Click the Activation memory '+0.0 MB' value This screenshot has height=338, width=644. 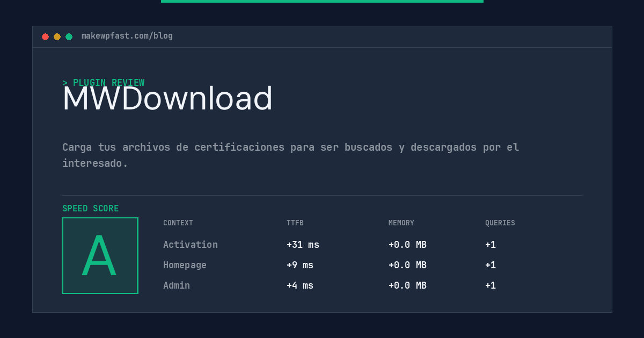(x=407, y=245)
